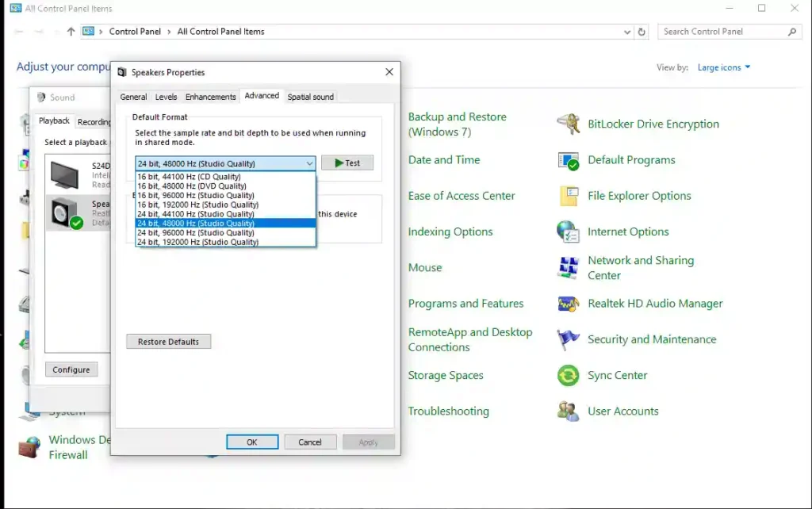Open the User Accounts icon
The image size is (812, 509).
click(x=568, y=411)
